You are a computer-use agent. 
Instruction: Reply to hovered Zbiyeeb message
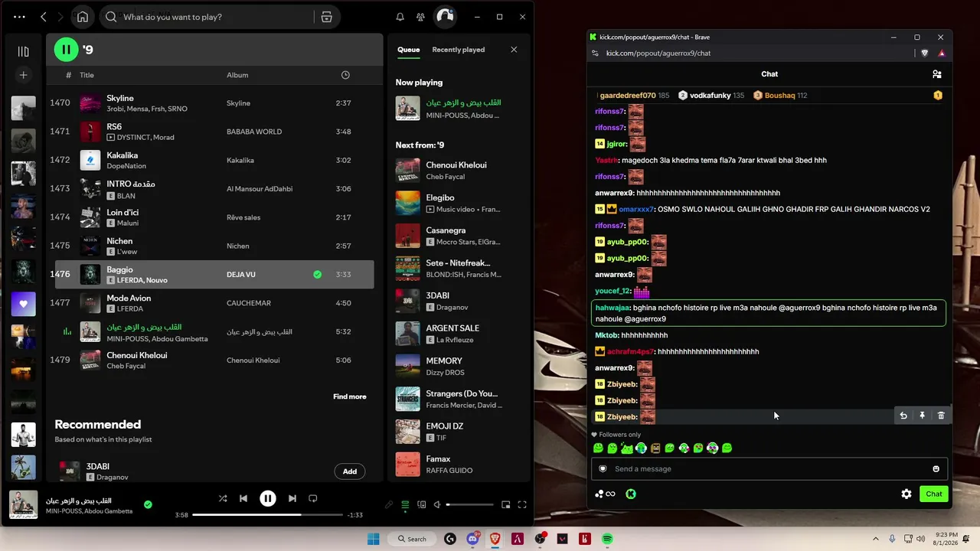[903, 416]
